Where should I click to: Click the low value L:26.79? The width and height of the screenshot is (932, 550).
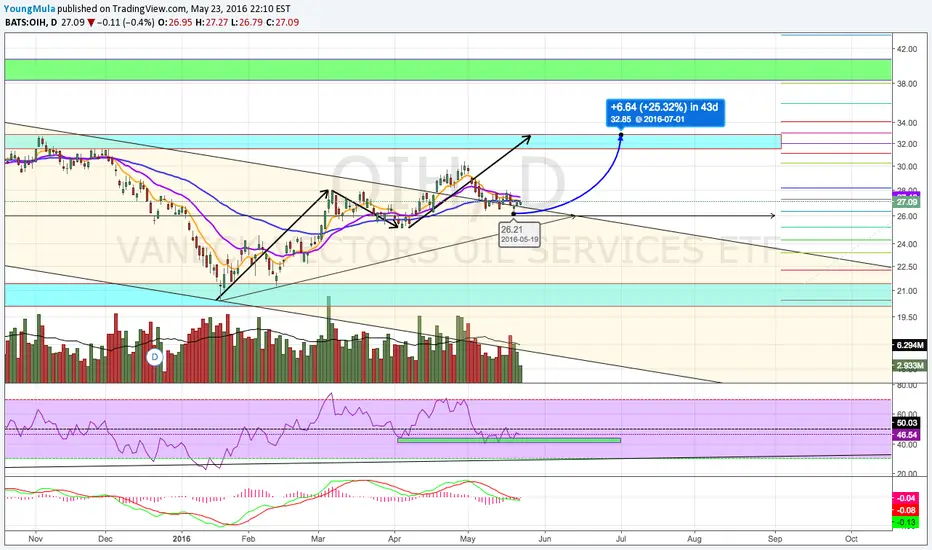247,23
